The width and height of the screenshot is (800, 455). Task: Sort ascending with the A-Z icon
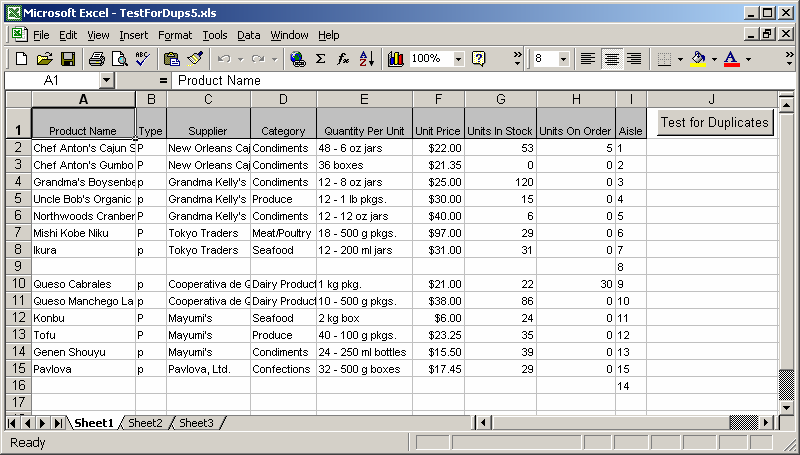[367, 59]
